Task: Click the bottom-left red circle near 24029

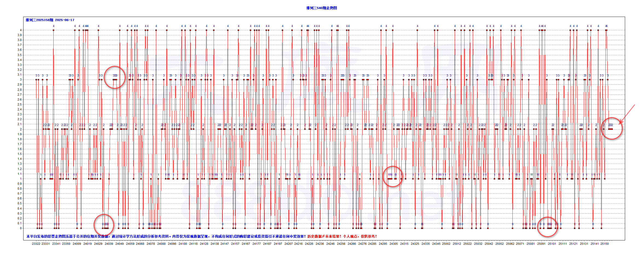Action: tap(104, 225)
